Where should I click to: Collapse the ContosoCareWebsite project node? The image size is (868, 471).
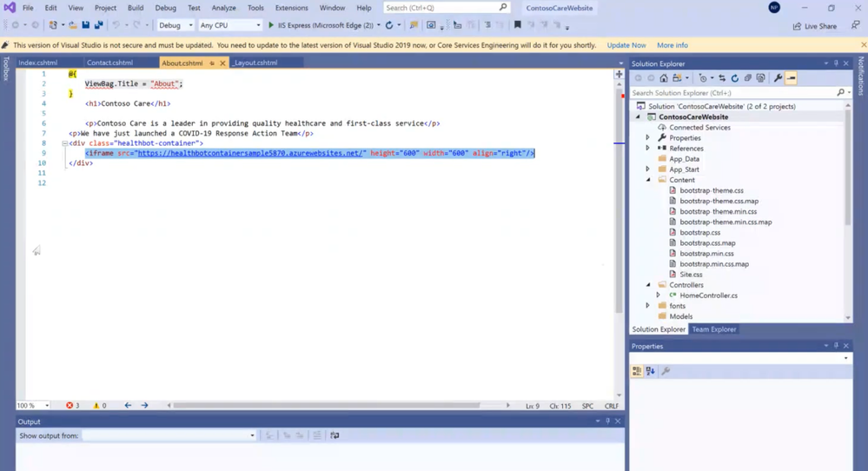(638, 116)
